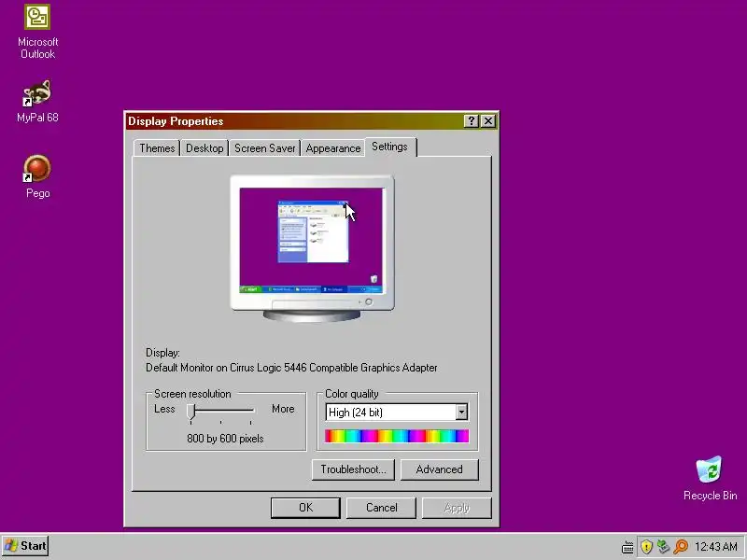Open Advanced display settings
Screen dimensions: 747x560
coord(439,469)
